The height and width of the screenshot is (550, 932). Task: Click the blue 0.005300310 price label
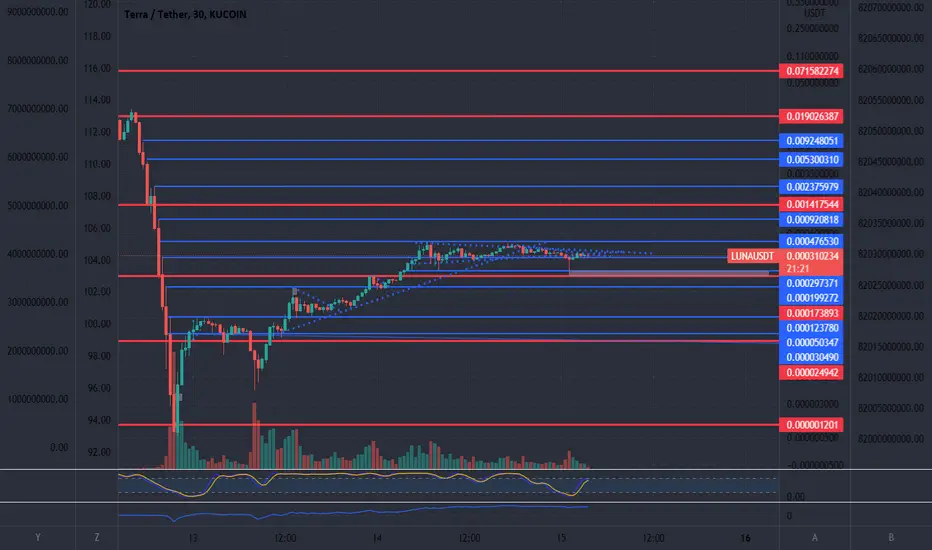811,159
